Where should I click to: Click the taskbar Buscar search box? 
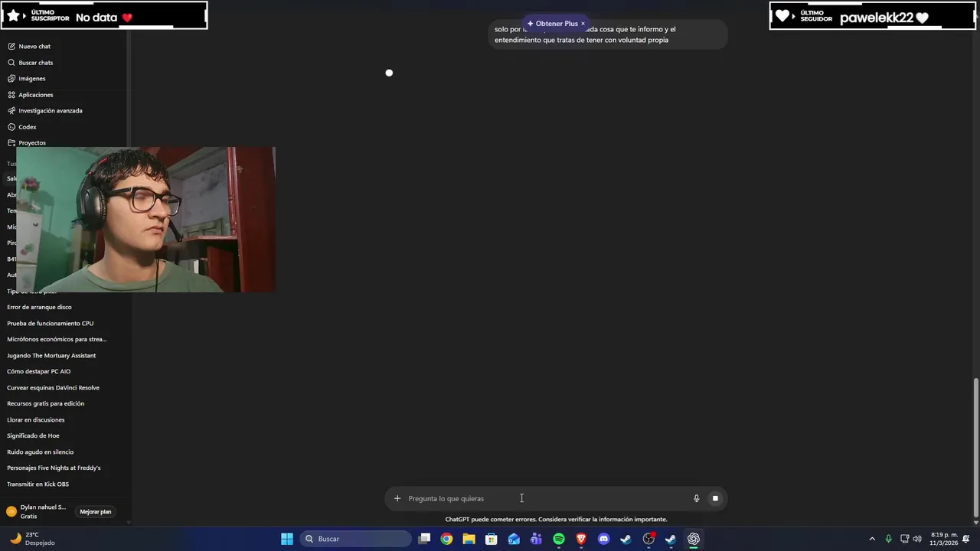[356, 539]
